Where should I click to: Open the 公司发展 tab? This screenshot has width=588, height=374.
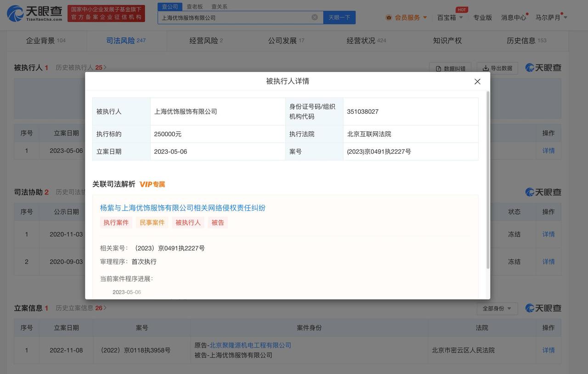pyautogui.click(x=286, y=40)
